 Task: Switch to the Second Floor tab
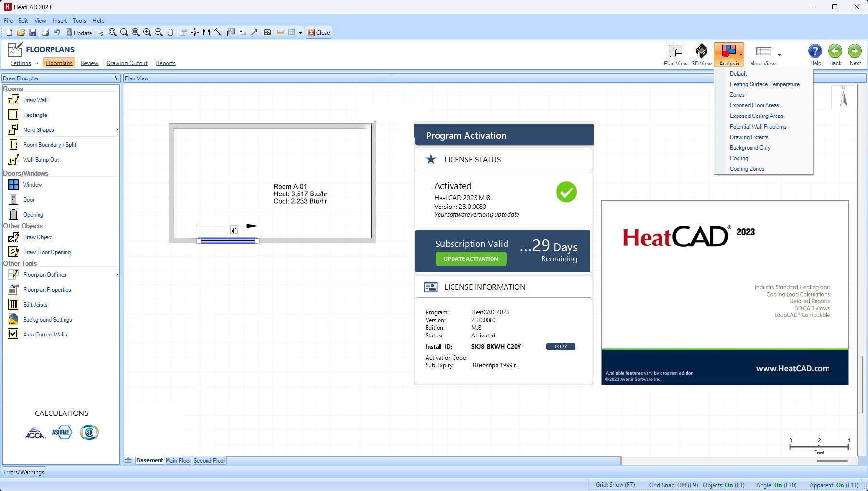coord(209,460)
